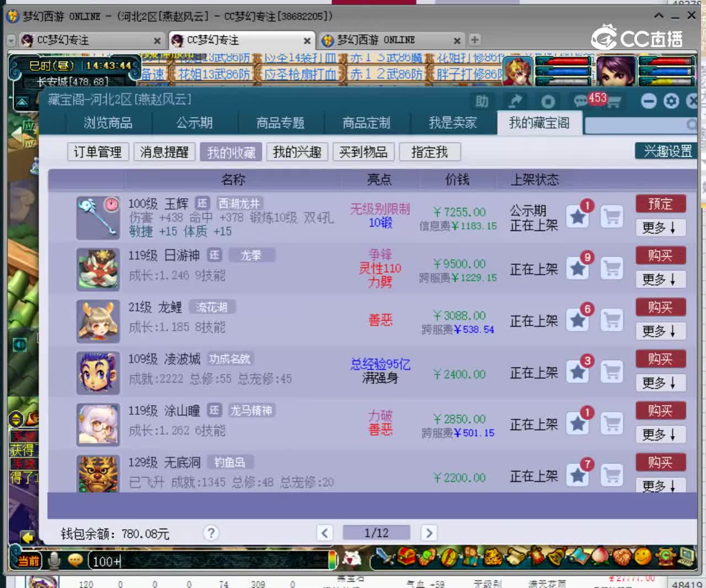The width and height of the screenshot is (706, 588).
Task: Click the question mark help icon by wallet
Action: [x=211, y=533]
